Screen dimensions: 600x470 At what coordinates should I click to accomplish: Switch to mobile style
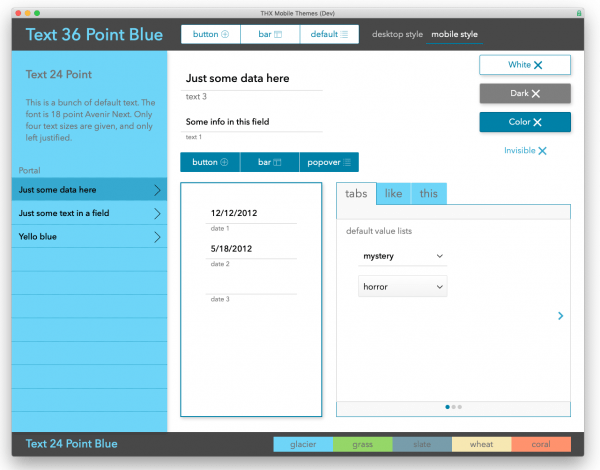click(454, 34)
